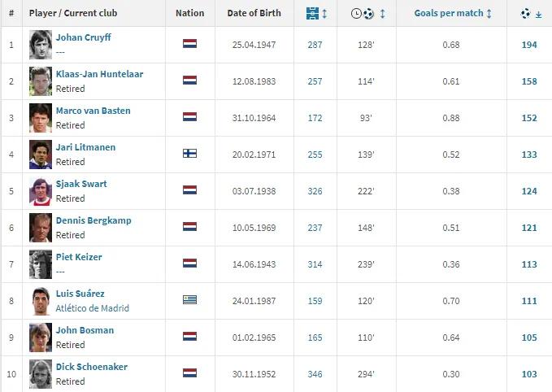Image resolution: width=552 pixels, height=392 pixels.
Task: Click Sjaak Swart player photo
Action: point(41,190)
